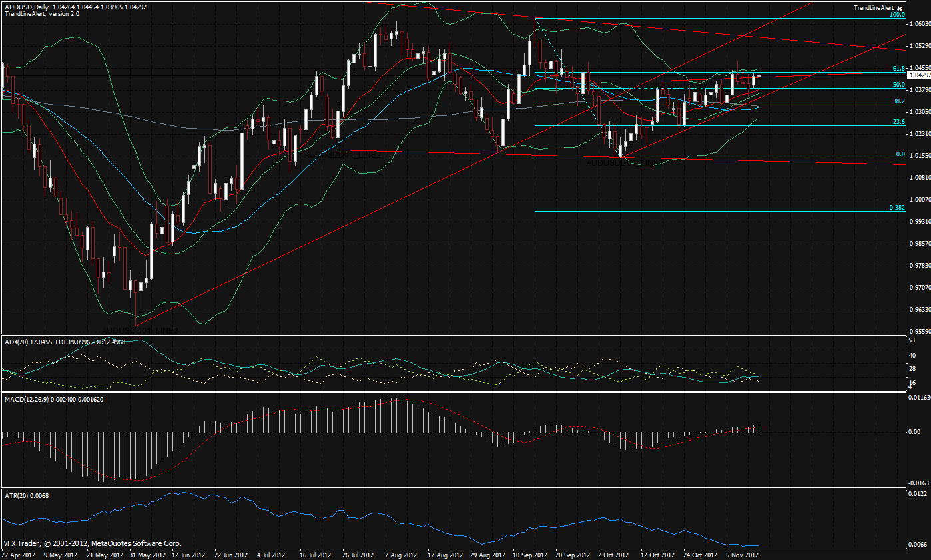Click the 61.8 Fibonacci level label
Screen dimensions: 931x560
[x=898, y=69]
